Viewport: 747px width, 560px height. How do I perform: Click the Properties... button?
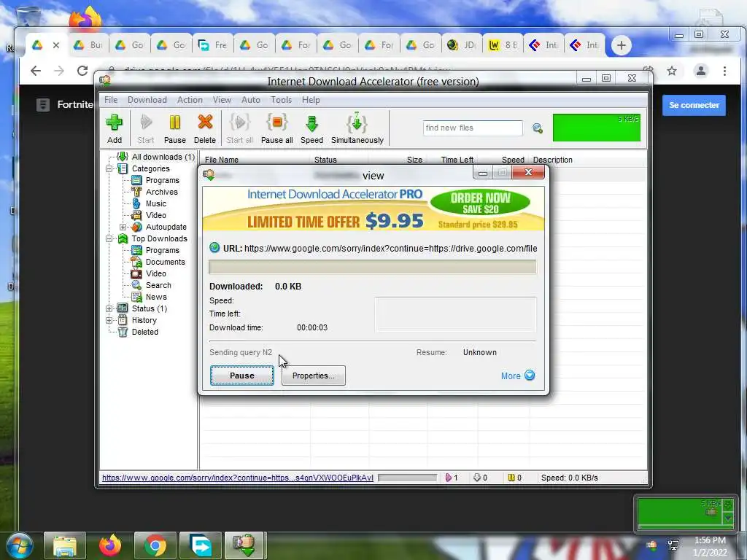[314, 376]
